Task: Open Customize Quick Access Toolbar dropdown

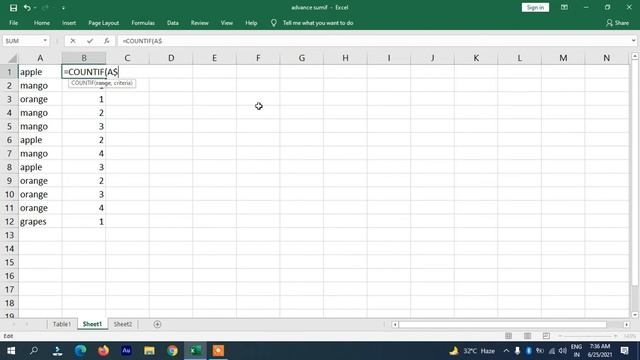Action: (x=63, y=8)
